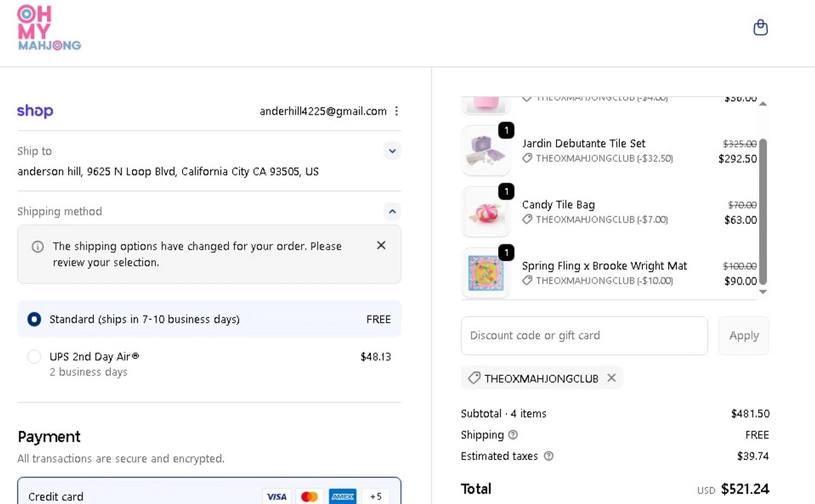Open the shopping bag cart icon
Screen dimensions: 815x504
pos(760,27)
